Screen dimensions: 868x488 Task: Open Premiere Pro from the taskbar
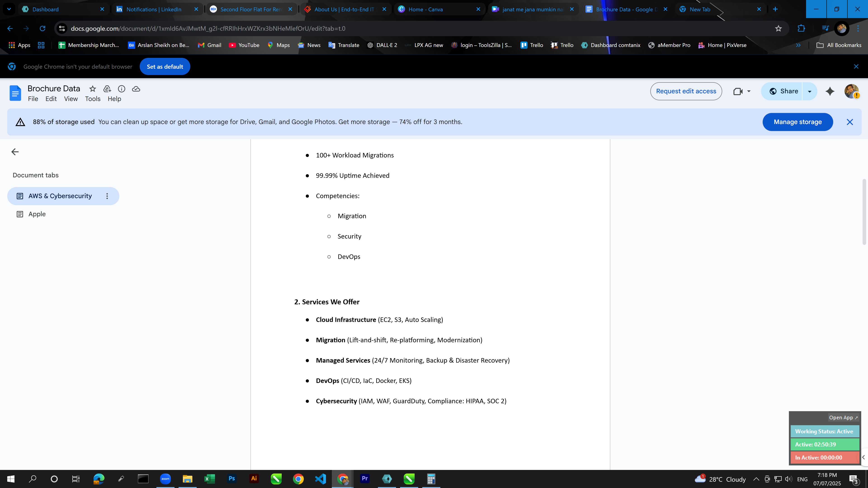(x=365, y=479)
